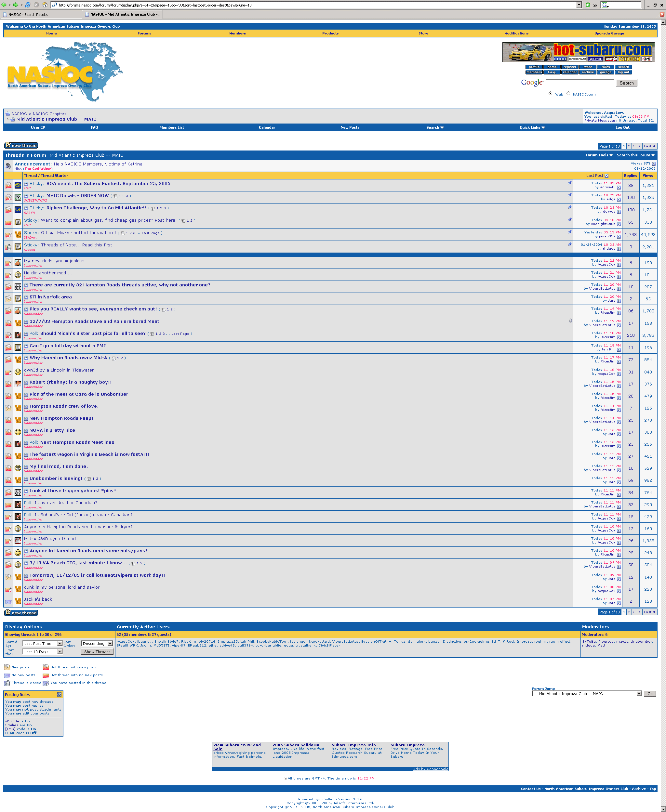Click the Last Post sort direction arrow
666x812 pixels.
(x=606, y=176)
